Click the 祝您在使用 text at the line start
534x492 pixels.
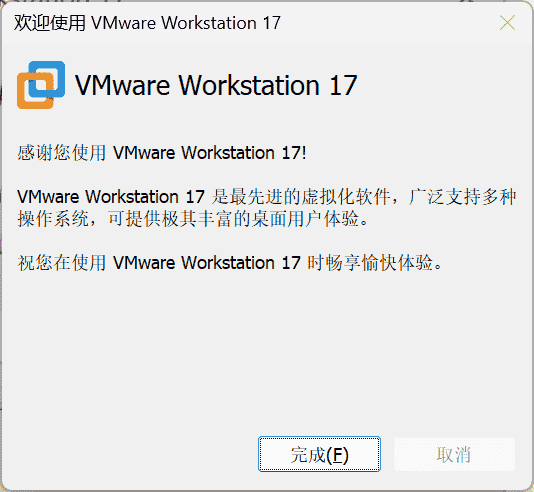click(x=62, y=263)
